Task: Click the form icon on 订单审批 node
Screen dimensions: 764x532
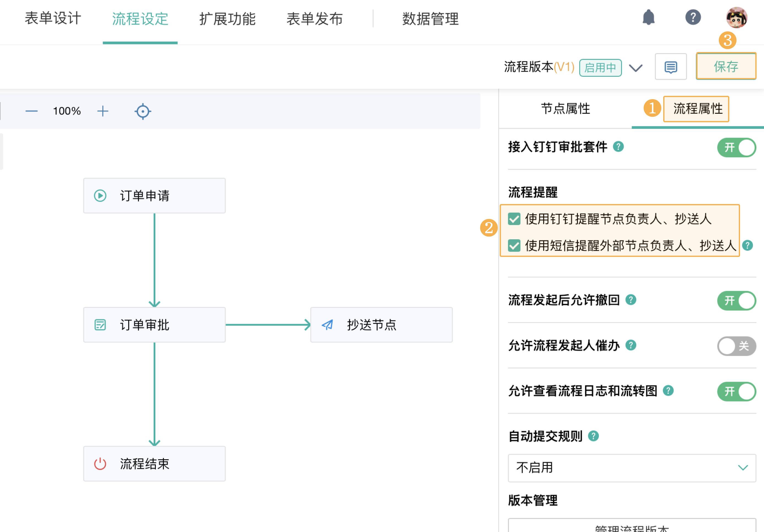Action: [100, 325]
